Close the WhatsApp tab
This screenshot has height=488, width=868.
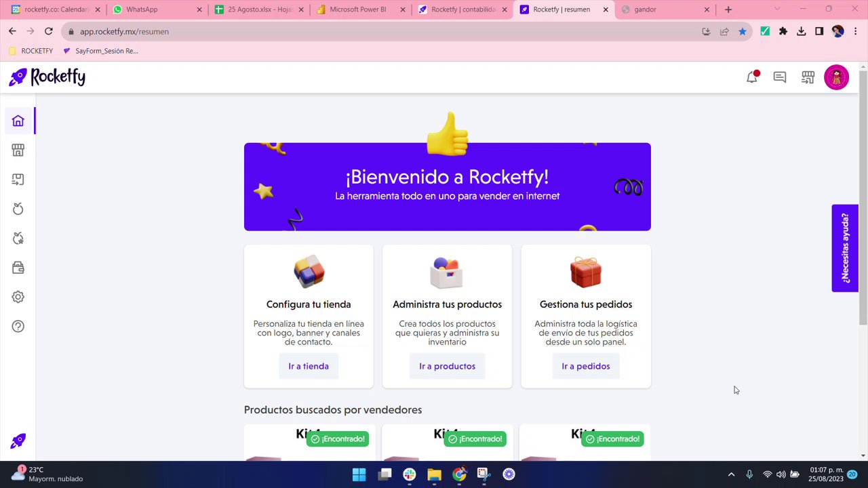pyautogui.click(x=199, y=9)
